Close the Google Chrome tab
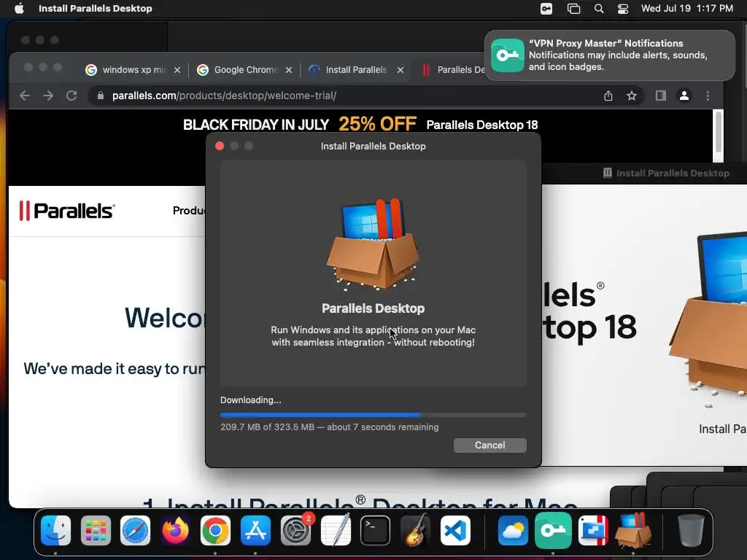Screen dimensions: 747x560 tap(289, 70)
